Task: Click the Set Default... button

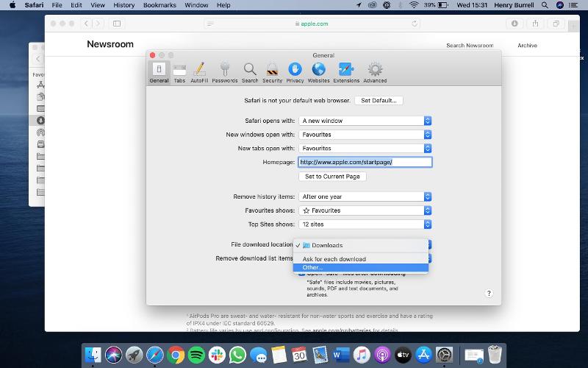Action: [x=379, y=100]
